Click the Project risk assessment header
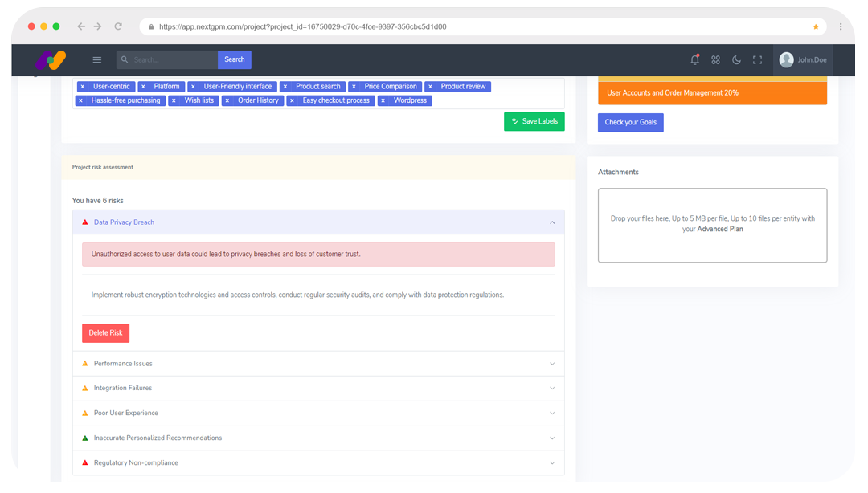The width and height of the screenshot is (868, 493). coord(102,167)
